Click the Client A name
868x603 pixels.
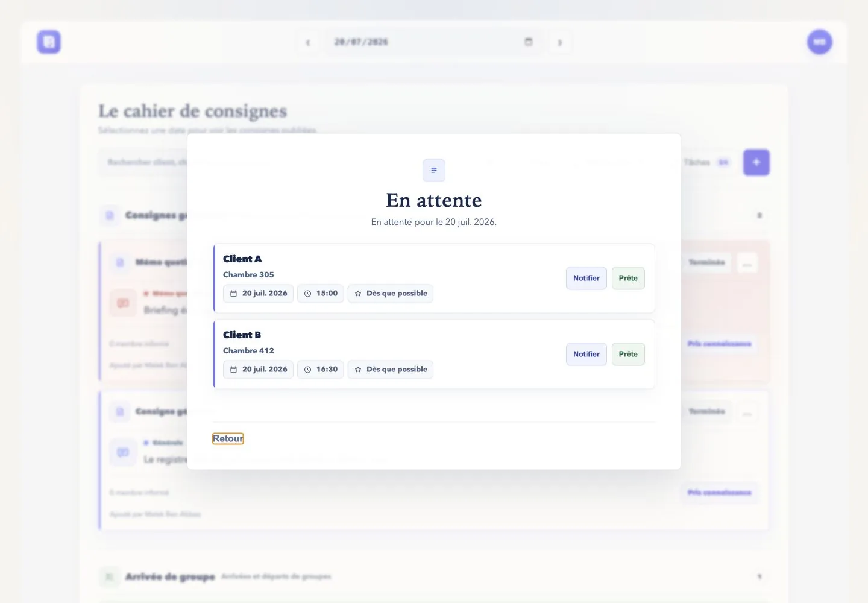click(x=242, y=259)
